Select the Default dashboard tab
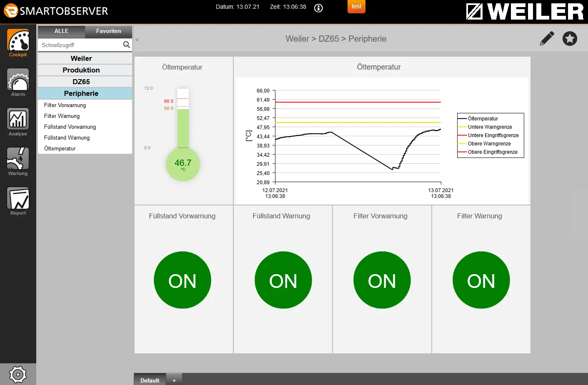 [x=150, y=380]
